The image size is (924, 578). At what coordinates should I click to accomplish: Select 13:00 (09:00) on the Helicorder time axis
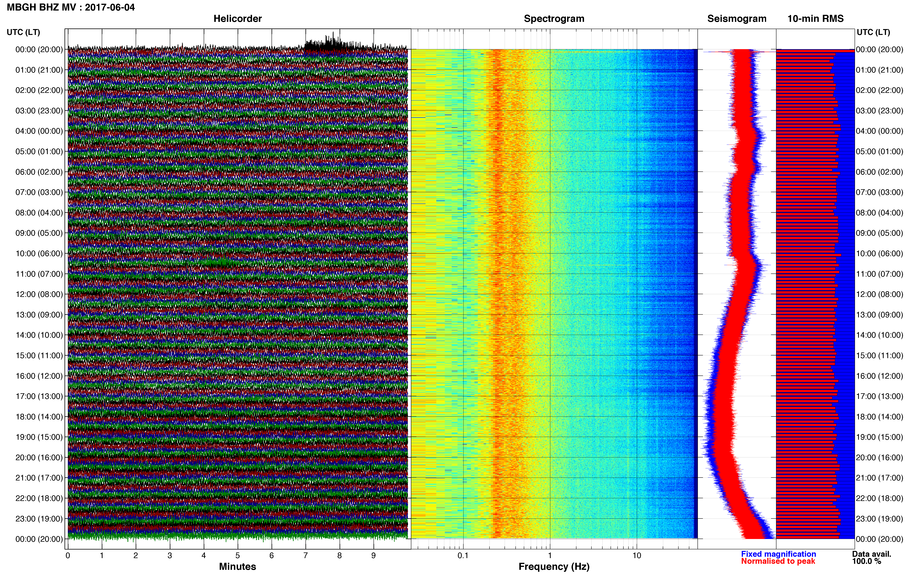(x=39, y=315)
